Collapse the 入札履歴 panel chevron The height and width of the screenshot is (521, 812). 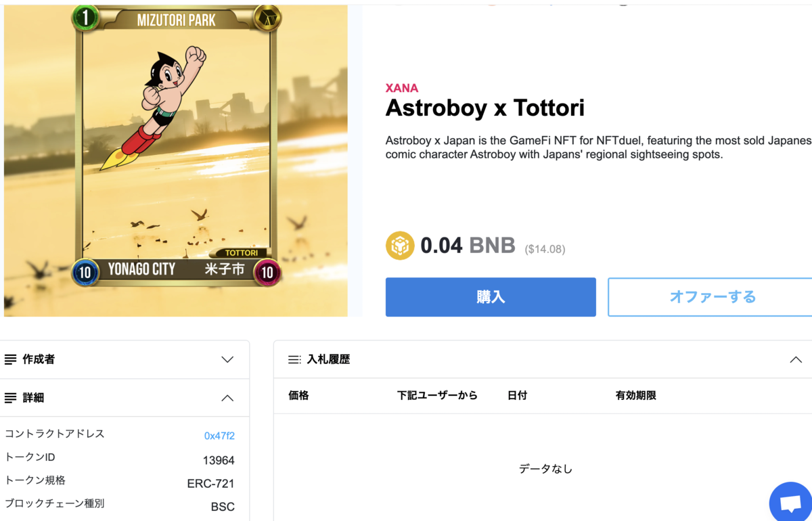coord(796,360)
